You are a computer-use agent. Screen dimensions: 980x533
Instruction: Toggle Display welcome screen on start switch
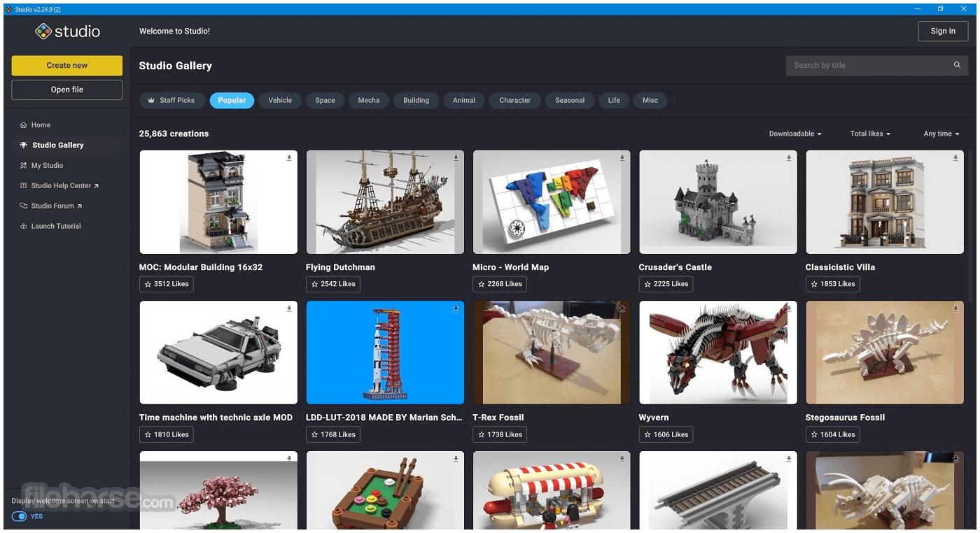tap(19, 516)
